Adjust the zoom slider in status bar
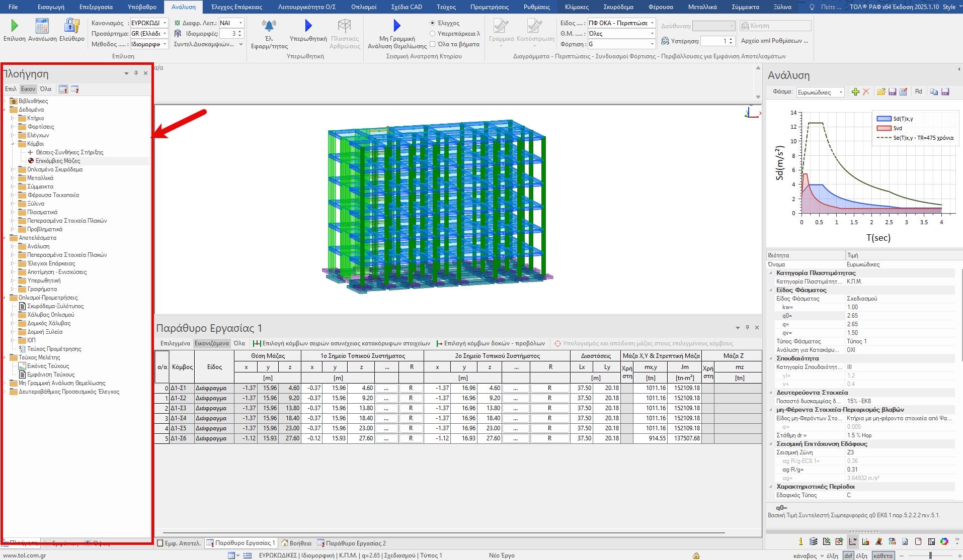 click(x=930, y=555)
